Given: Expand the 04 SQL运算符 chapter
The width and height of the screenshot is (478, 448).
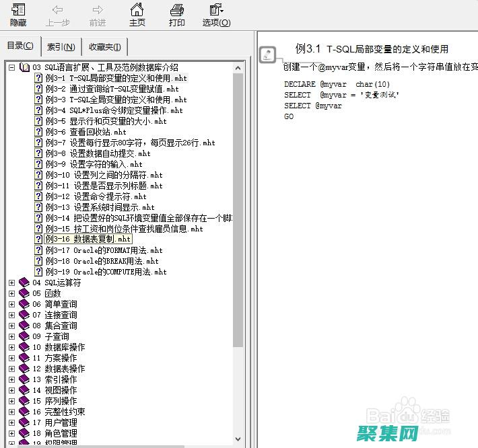Looking at the screenshot, I should 11,283.
